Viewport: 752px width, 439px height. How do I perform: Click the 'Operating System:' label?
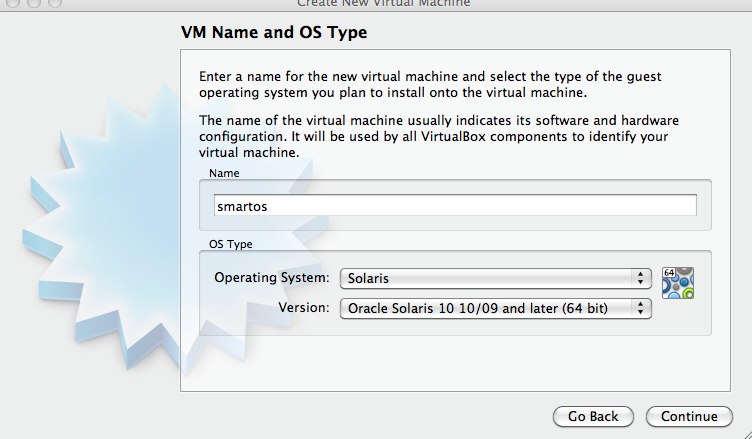[x=272, y=277]
